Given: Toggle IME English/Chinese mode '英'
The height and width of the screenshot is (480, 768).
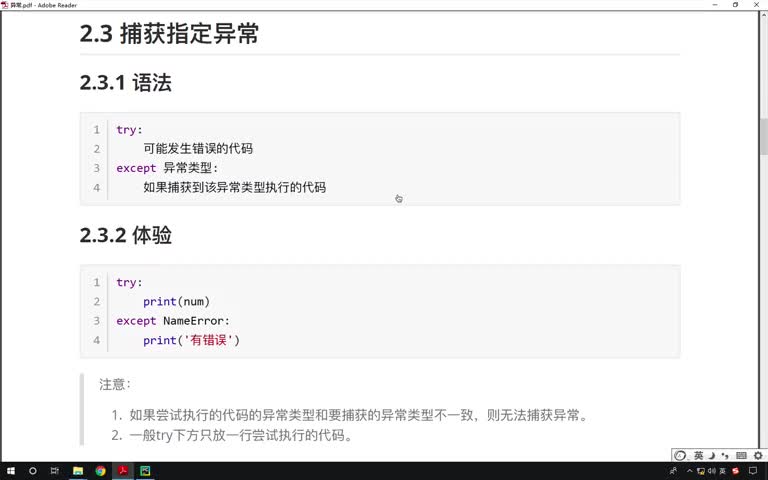Looking at the screenshot, I should [698, 456].
